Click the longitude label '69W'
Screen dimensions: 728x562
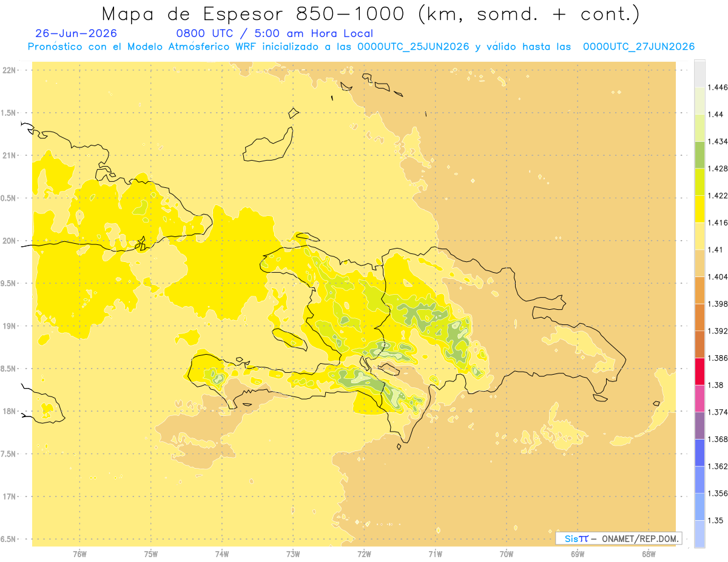(578, 554)
